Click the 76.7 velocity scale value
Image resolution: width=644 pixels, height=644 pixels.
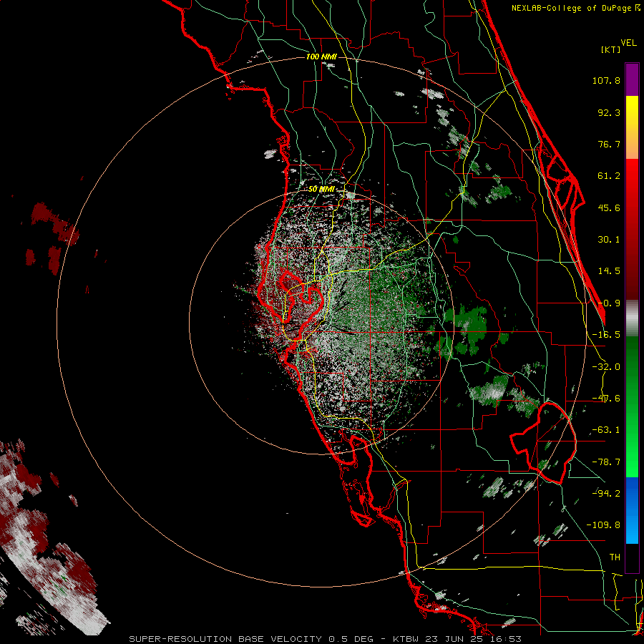(x=609, y=144)
